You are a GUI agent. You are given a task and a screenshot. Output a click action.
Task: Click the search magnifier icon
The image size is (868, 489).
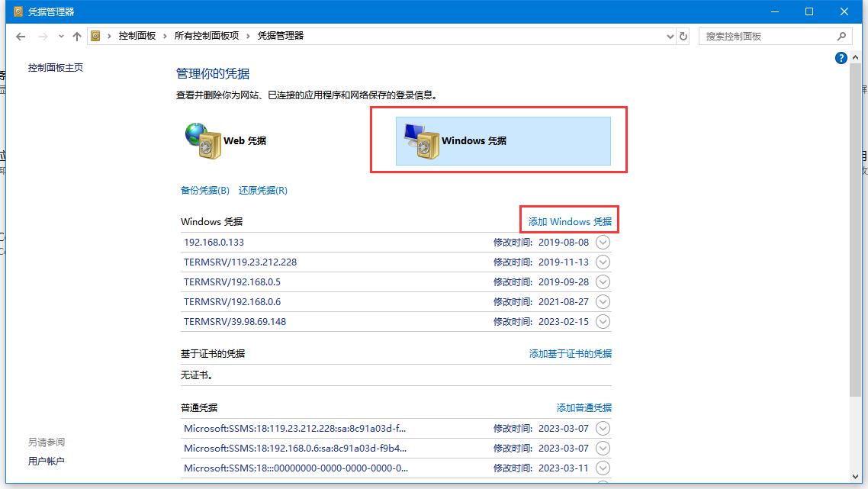coord(841,36)
